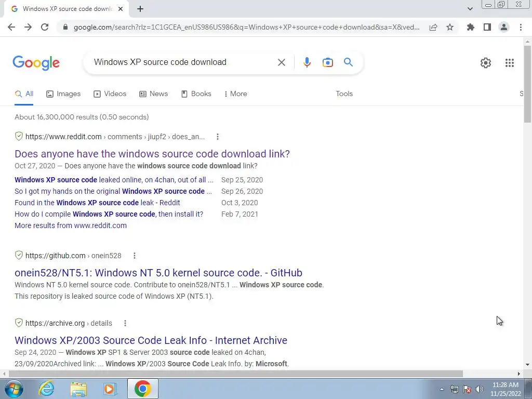Start voice search with microphone
532x399 pixels.
click(x=307, y=62)
